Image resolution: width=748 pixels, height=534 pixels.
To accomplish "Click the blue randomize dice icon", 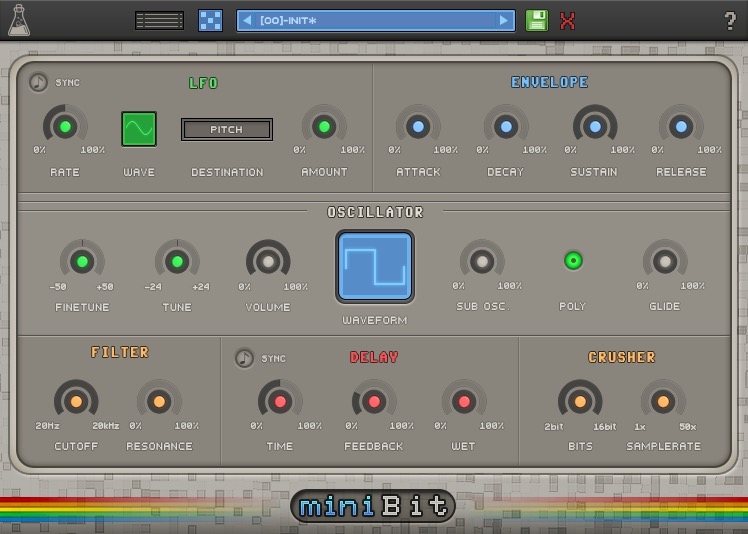I will click(210, 21).
